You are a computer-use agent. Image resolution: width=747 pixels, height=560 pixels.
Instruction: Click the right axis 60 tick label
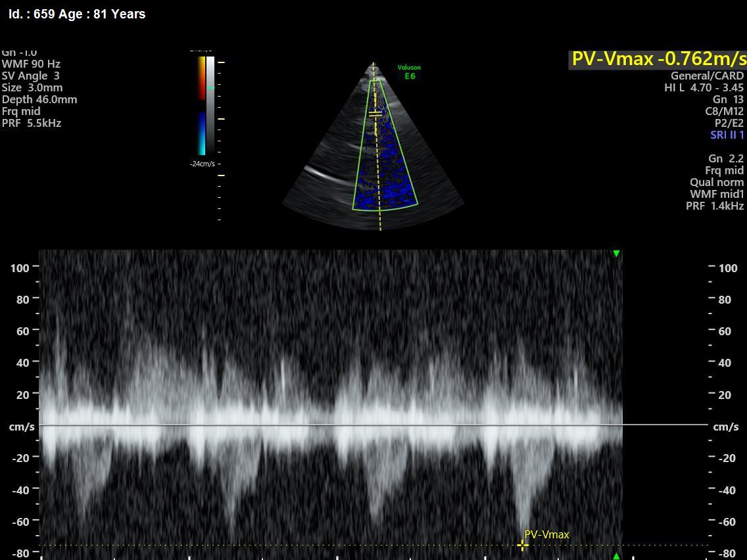725,331
